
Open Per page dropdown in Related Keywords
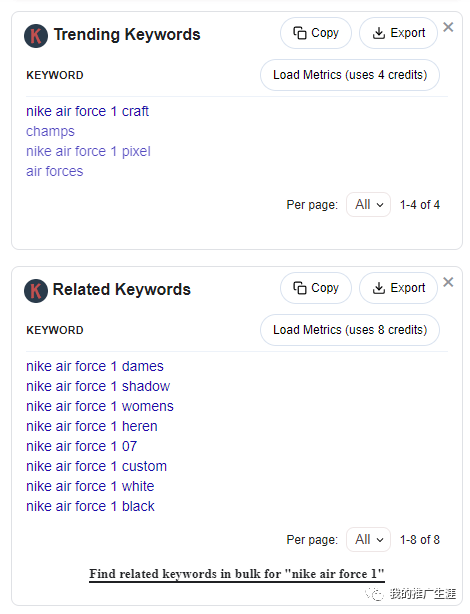(368, 539)
